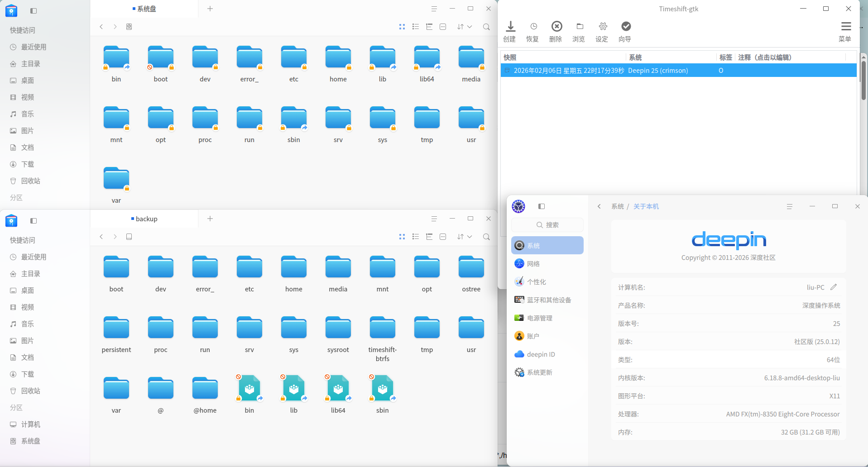Launch the Timeshift Wizard checkmark icon
The image size is (868, 467).
pyautogui.click(x=625, y=27)
